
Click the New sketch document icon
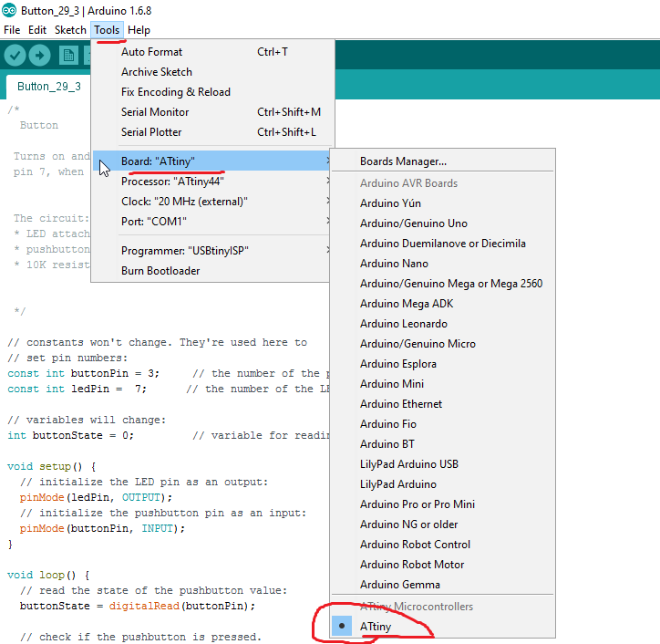tap(68, 55)
